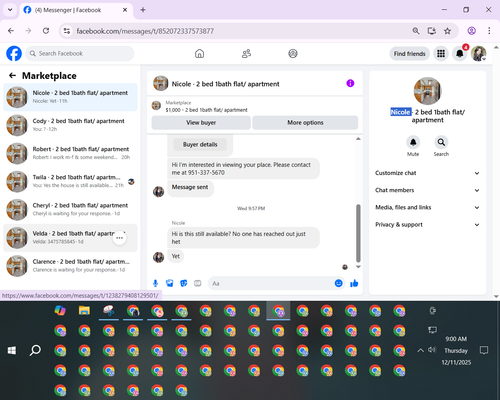Screen dimensions: 500x400
Task: Click the Facebook logo
Action: coord(14,53)
